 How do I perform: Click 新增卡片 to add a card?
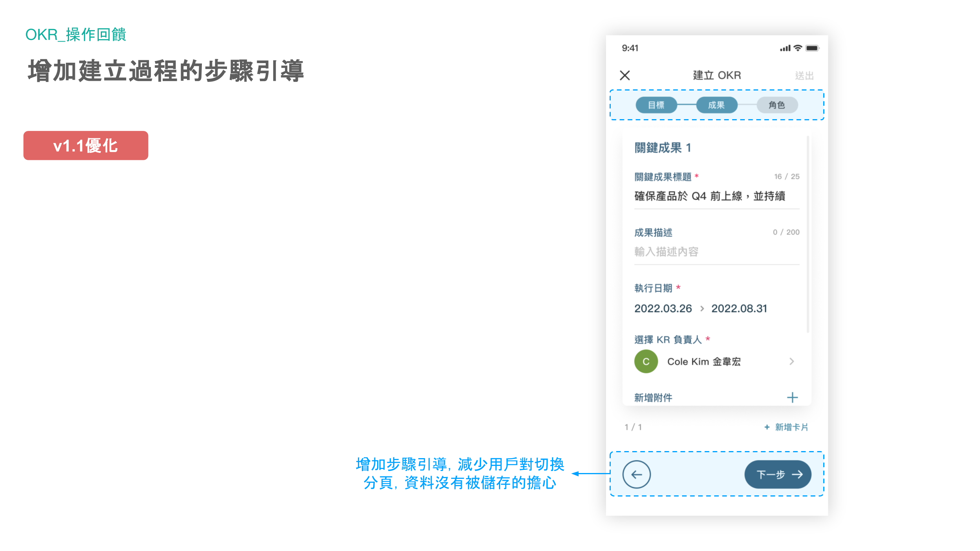(x=786, y=427)
